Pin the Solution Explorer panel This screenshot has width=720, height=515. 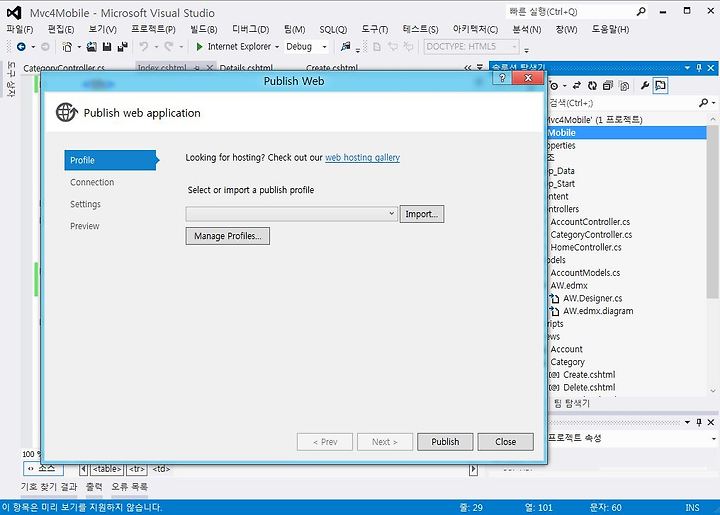[699, 67]
